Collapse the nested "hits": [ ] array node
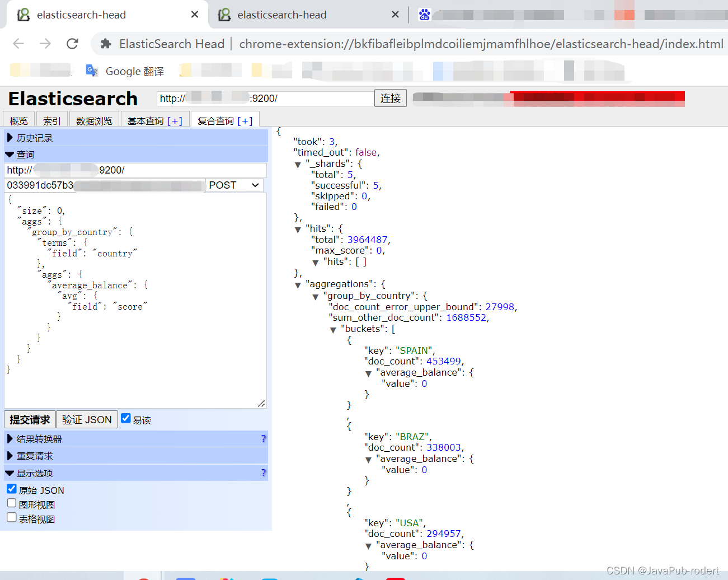The width and height of the screenshot is (728, 580). coord(315,263)
